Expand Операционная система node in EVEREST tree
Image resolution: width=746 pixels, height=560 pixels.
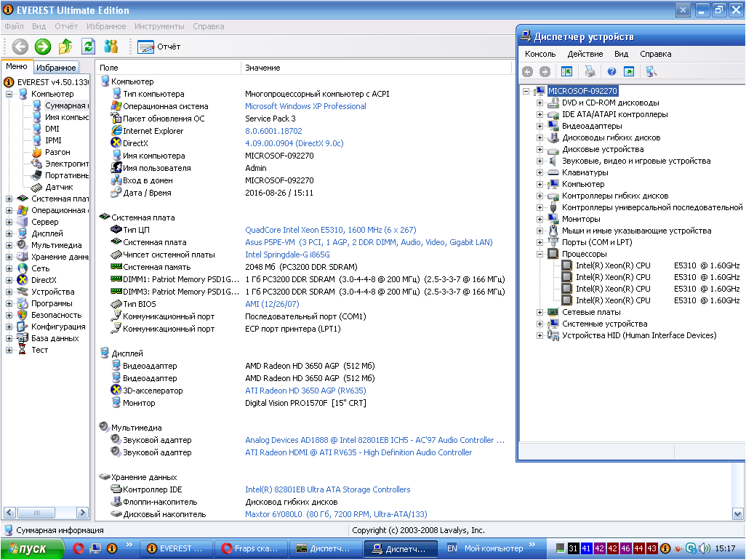point(9,210)
